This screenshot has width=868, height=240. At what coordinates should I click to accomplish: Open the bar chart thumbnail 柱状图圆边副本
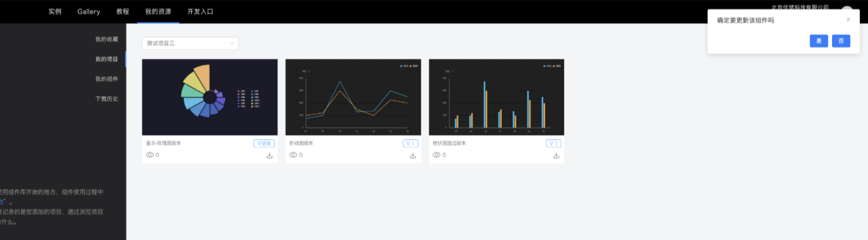click(x=496, y=97)
